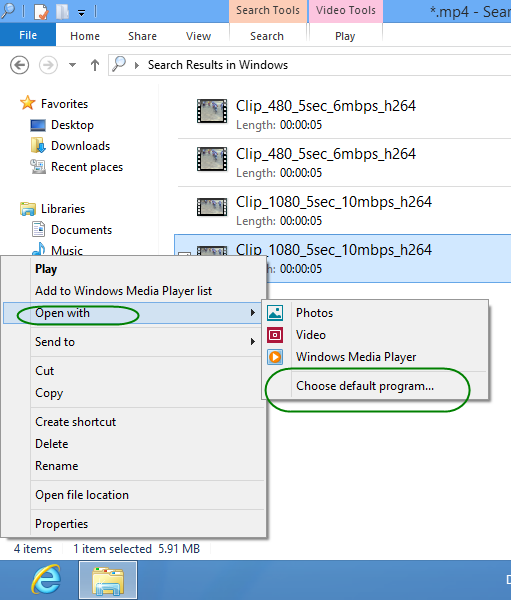511x600 pixels.
Task: Click the Back navigation arrow
Action: tap(19, 65)
